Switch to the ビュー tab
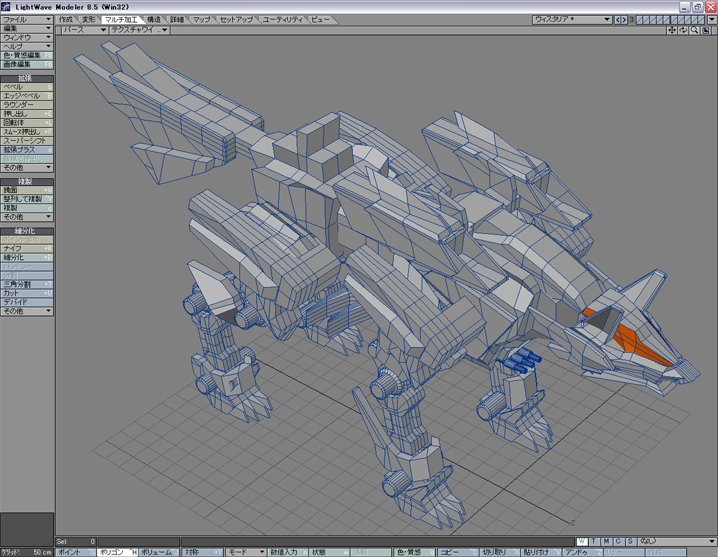The height and width of the screenshot is (557, 718). pyautogui.click(x=320, y=20)
